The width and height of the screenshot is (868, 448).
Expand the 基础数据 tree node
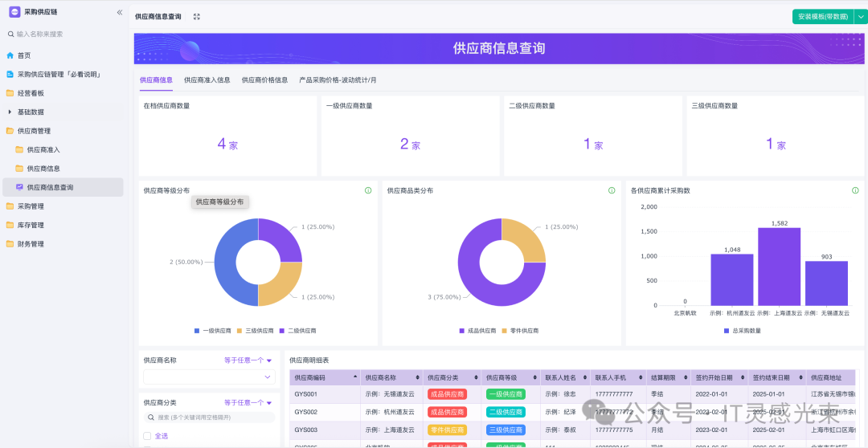tap(10, 112)
